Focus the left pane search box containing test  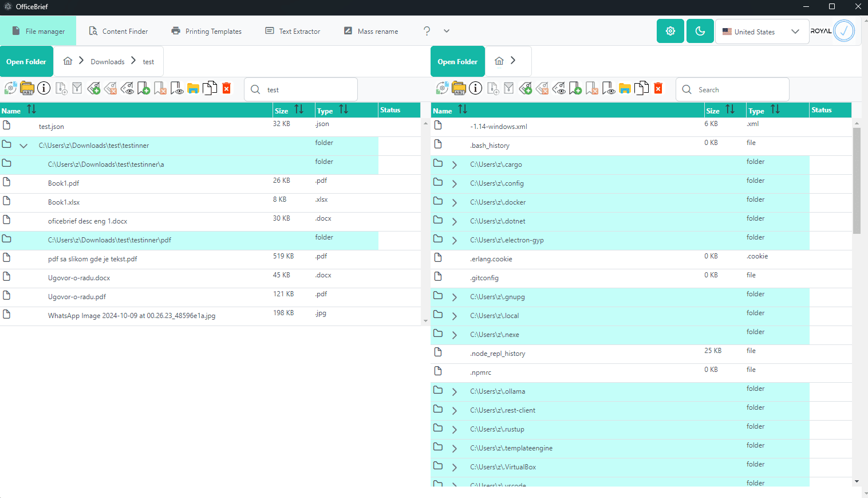click(x=301, y=89)
